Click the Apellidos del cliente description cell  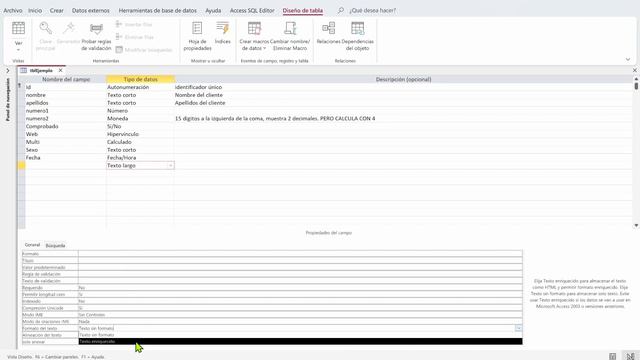[403, 103]
